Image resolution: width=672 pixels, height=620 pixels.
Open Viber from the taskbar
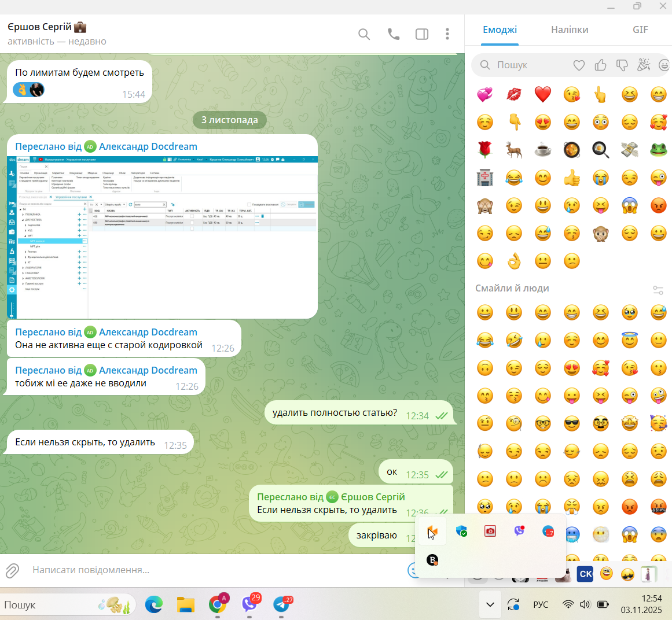pos(249,604)
